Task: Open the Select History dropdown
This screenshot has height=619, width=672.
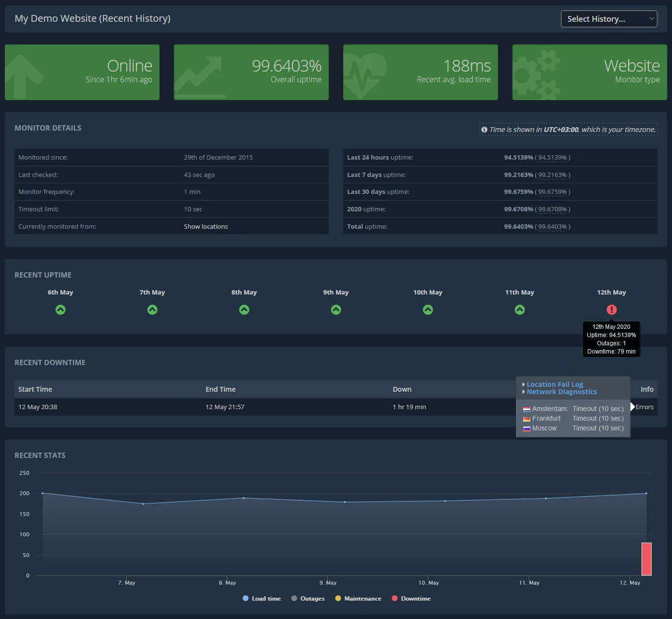Action: pyautogui.click(x=609, y=19)
